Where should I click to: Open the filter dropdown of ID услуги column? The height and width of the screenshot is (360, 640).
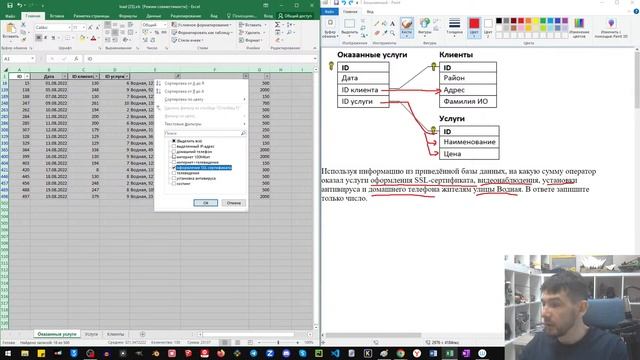(x=127, y=76)
